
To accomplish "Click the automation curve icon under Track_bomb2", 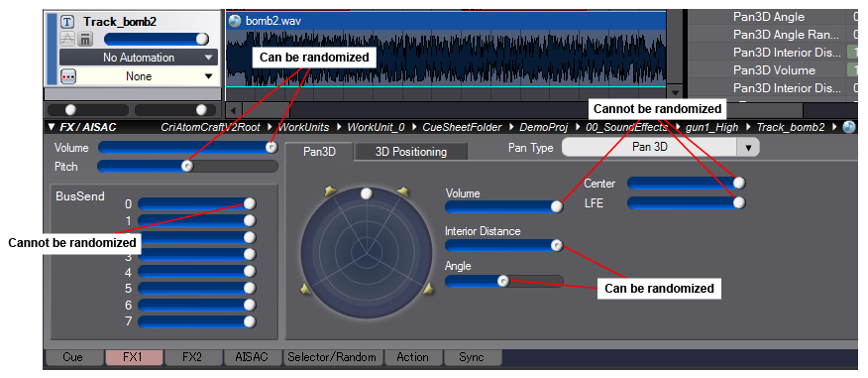I will [x=66, y=39].
